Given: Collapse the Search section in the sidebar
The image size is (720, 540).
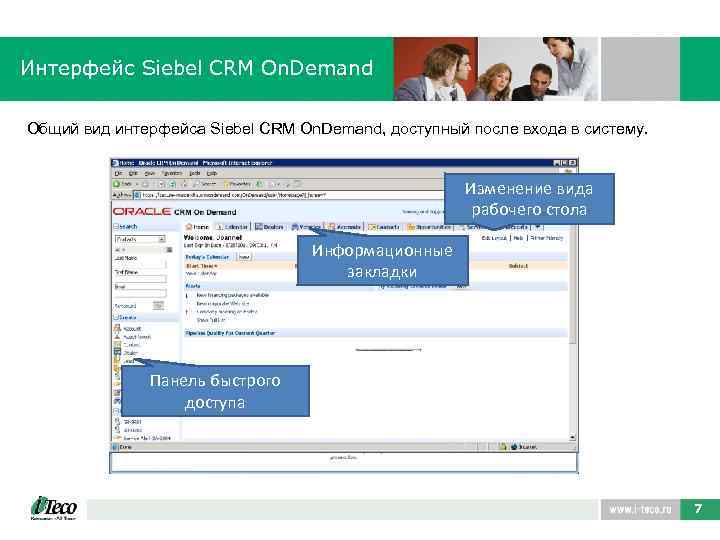Looking at the screenshot, I should (116, 226).
